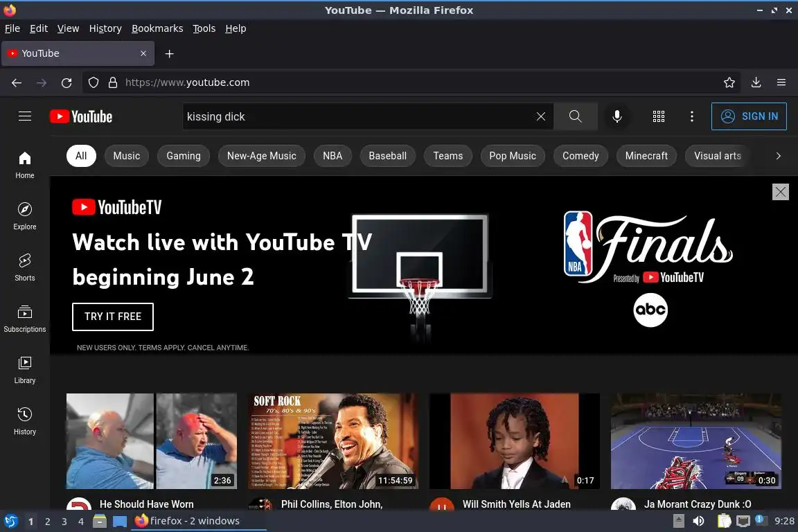Reload the current page
The width and height of the screenshot is (798, 532).
pyautogui.click(x=66, y=82)
